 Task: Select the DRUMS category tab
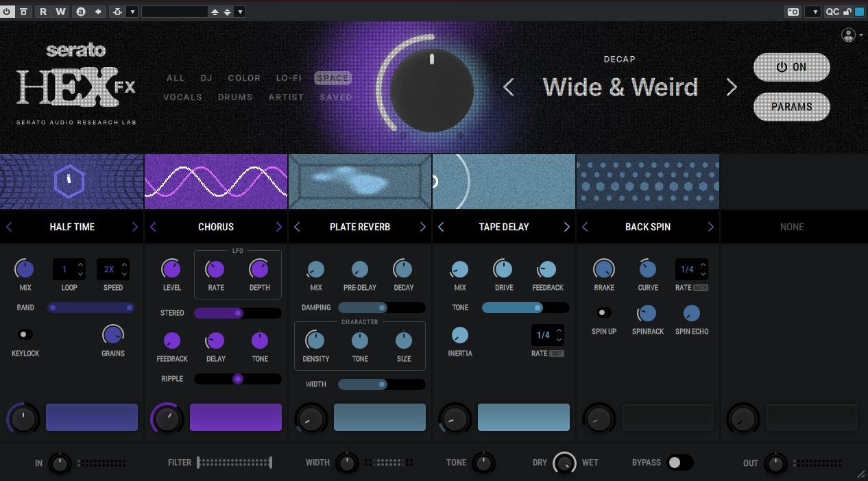pos(236,97)
